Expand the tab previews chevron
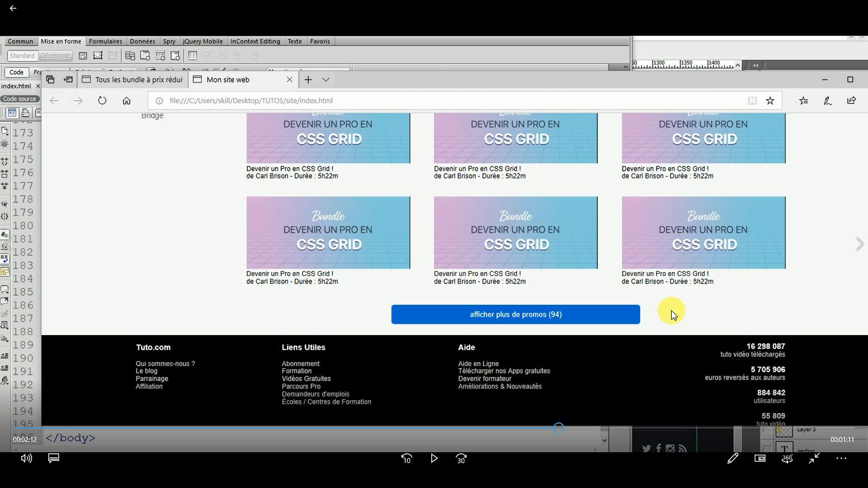The height and width of the screenshot is (488, 868). [325, 80]
